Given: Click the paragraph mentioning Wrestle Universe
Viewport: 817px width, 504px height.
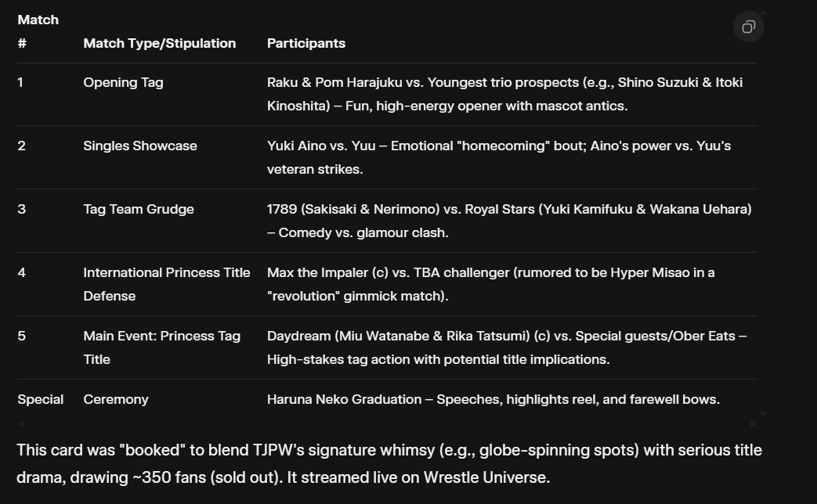Looking at the screenshot, I should click(x=389, y=463).
